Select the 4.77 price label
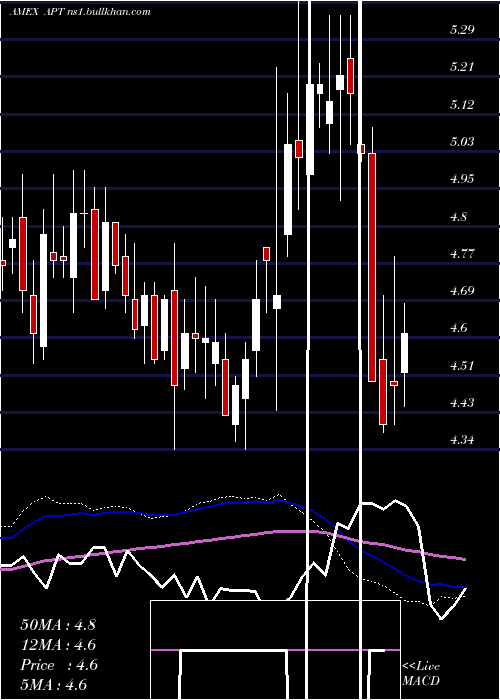Screen dimensions: 500x700 pyautogui.click(x=462, y=254)
